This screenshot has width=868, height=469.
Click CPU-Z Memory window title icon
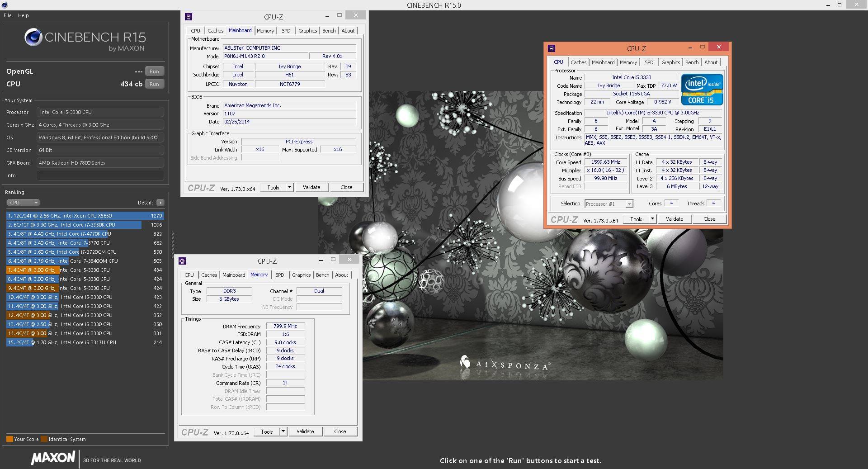click(183, 261)
